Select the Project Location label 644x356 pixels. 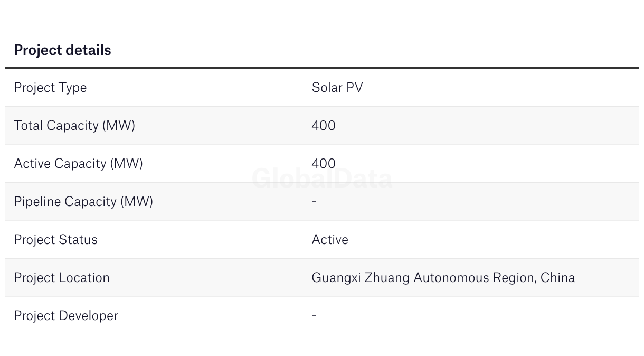62,277
